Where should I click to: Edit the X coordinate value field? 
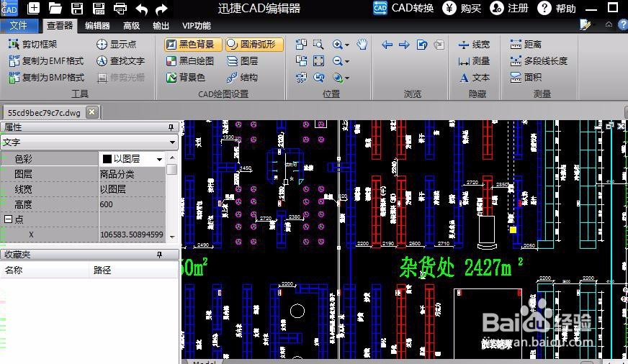click(132, 235)
